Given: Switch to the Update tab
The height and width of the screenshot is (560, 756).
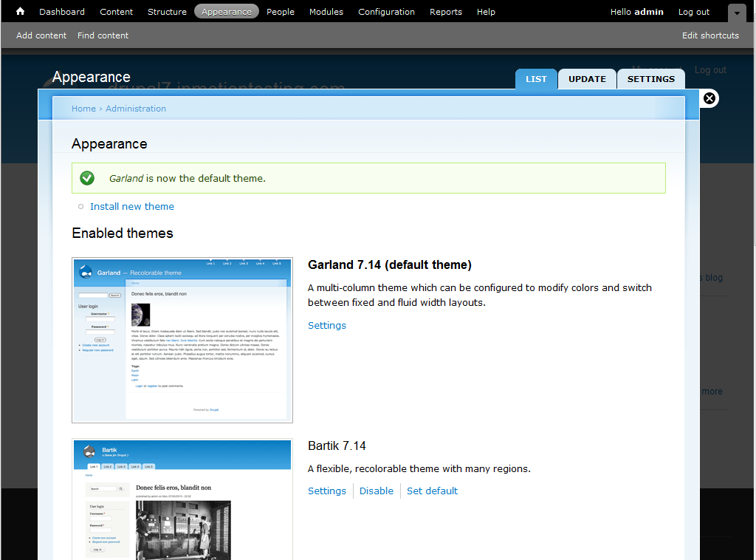Looking at the screenshot, I should 587,79.
